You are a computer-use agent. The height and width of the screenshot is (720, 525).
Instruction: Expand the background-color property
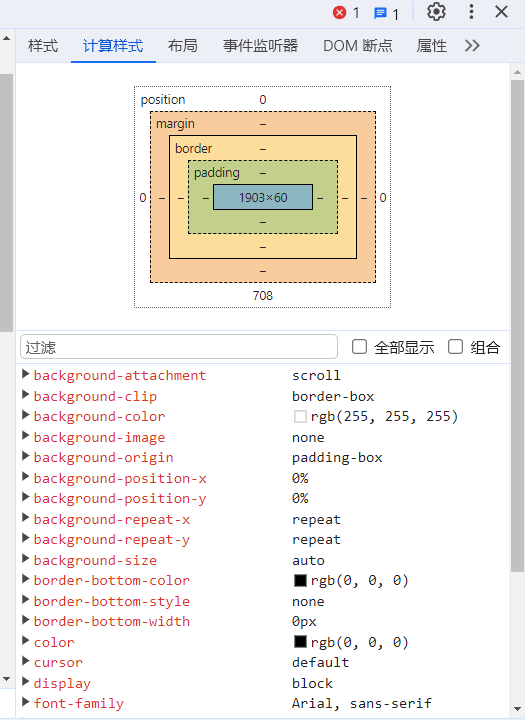(26, 415)
